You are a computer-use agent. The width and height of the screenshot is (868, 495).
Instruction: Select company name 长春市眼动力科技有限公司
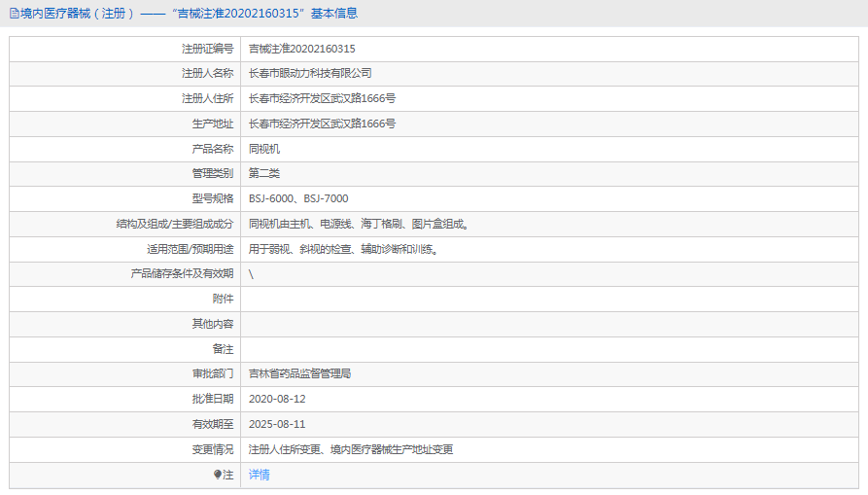pyautogui.click(x=310, y=73)
